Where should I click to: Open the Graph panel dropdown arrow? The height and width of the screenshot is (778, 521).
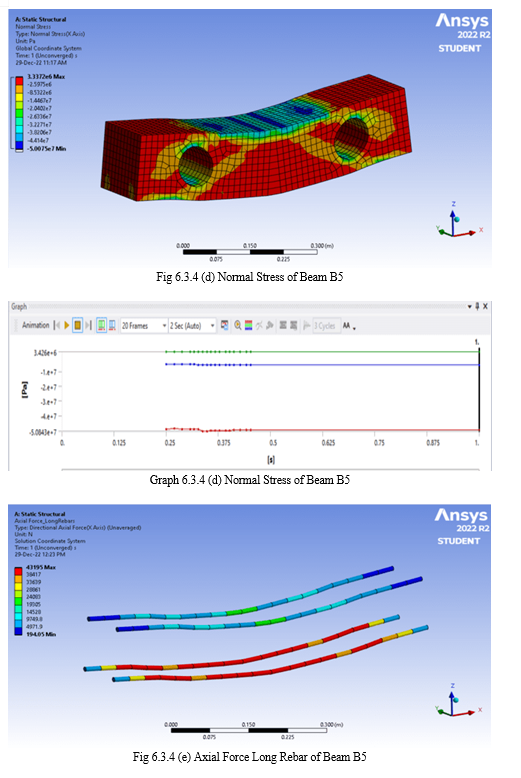pos(469,307)
